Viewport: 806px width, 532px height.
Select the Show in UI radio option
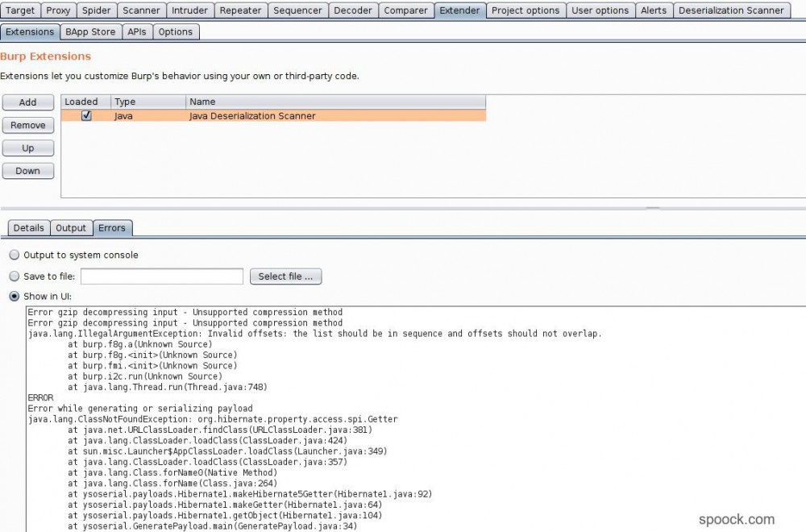[x=15, y=297]
